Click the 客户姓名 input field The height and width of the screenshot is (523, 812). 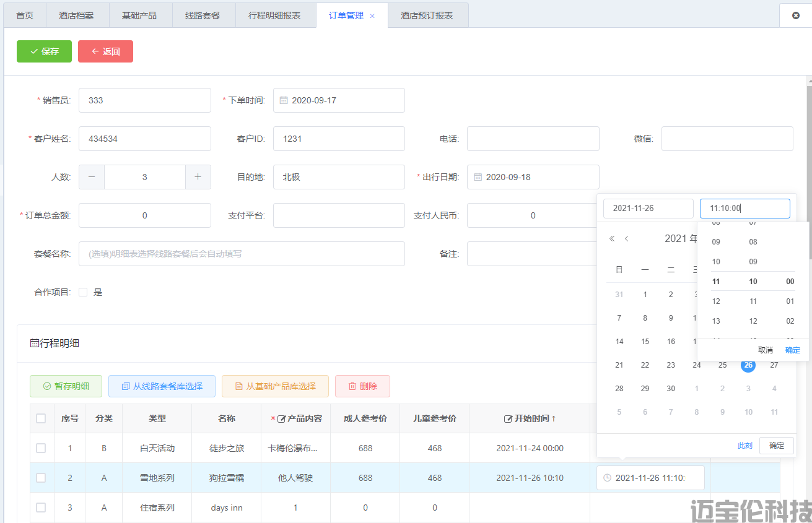(145, 139)
